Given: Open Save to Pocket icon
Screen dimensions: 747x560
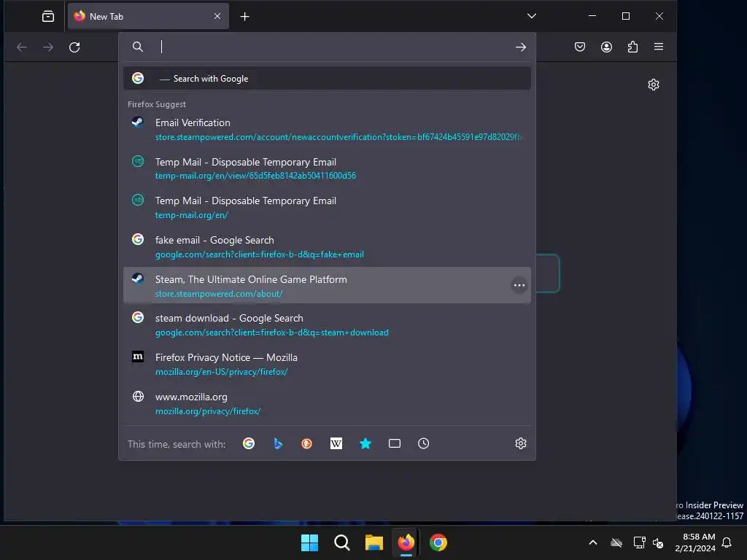Looking at the screenshot, I should 580,47.
